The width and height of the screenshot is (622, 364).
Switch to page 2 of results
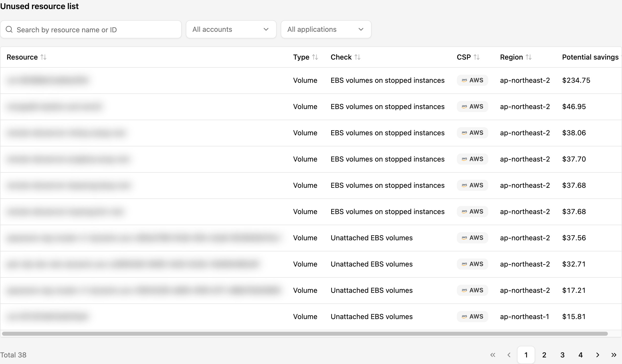tap(544, 355)
